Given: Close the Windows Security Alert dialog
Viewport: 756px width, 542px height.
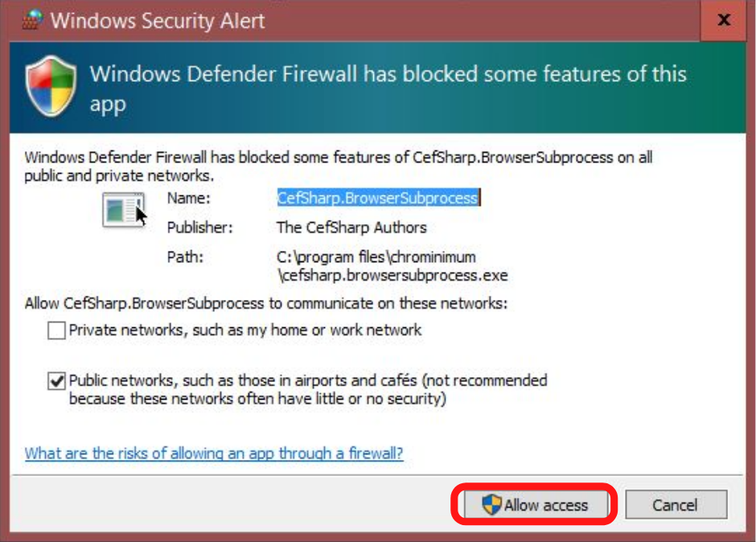Looking at the screenshot, I should coord(724,20).
